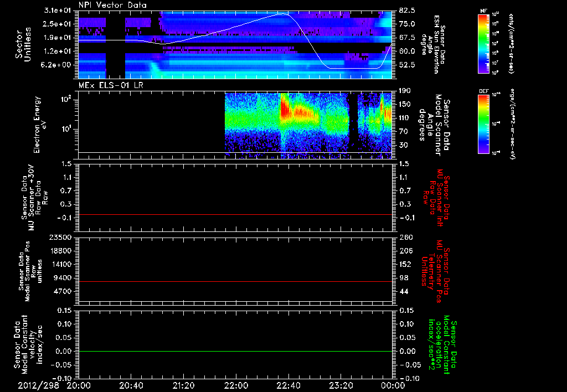Click the "NF" label above the color bar
The width and height of the screenshot is (567, 392).
pyautogui.click(x=484, y=11)
